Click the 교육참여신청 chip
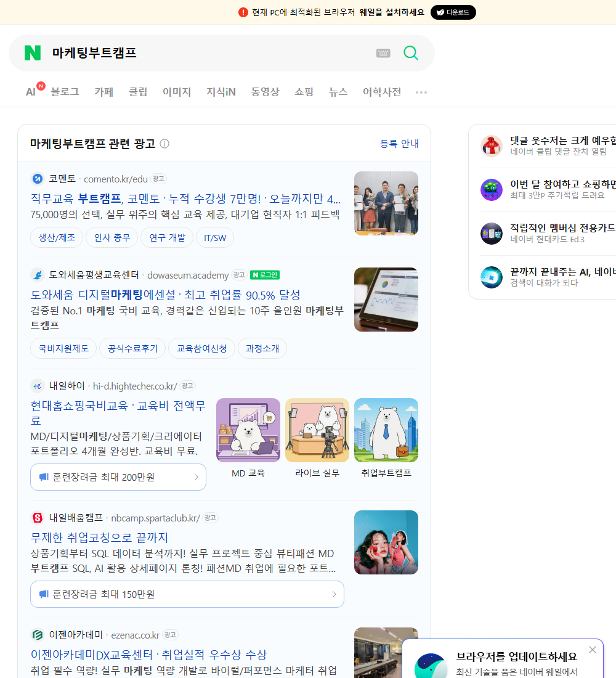The width and height of the screenshot is (616, 678). (x=201, y=348)
